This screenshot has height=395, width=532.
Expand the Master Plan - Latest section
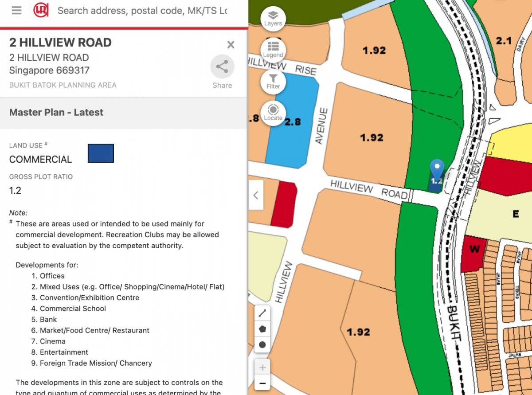tap(123, 113)
